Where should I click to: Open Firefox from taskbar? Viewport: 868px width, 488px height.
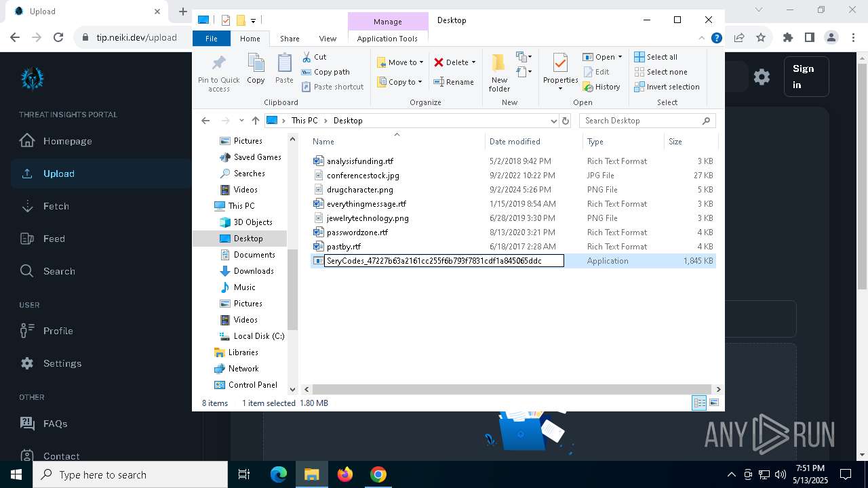tap(345, 474)
